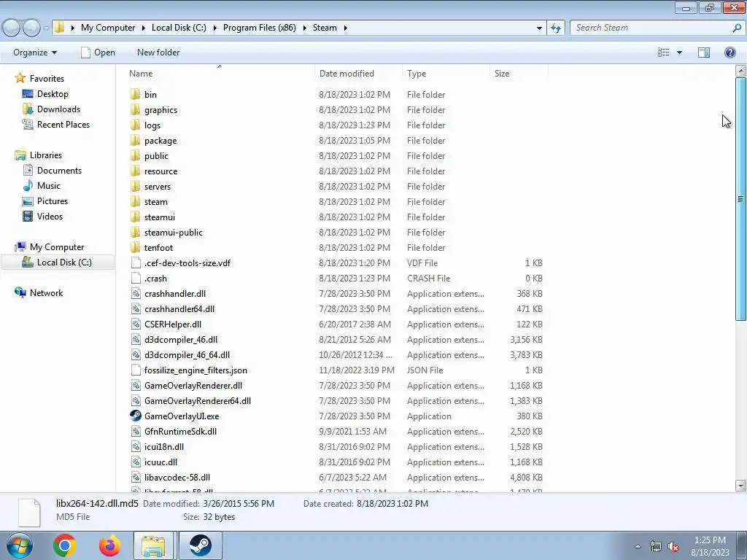This screenshot has height=560, width=747.
Task: Click the scrollbar down arrow
Action: pos(740,486)
